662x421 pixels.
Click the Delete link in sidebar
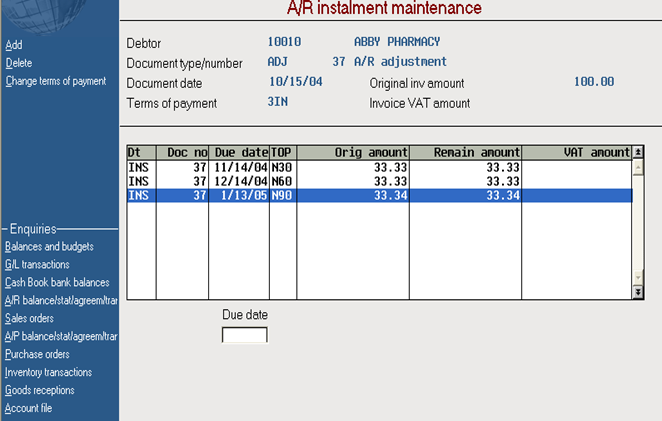(x=19, y=63)
